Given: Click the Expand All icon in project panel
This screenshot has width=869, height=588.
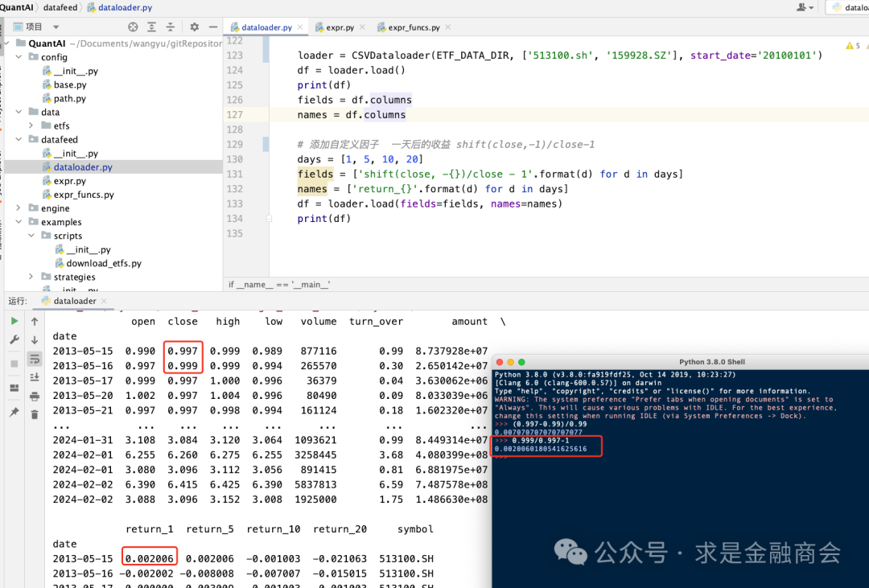Looking at the screenshot, I should (151, 27).
